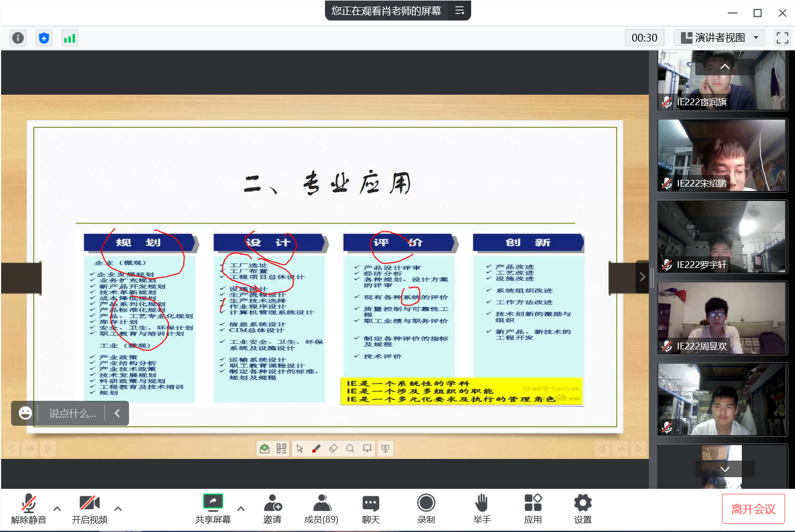795x532 pixels.
Task: Start Recording (录制) the meeting
Action: pos(426,508)
